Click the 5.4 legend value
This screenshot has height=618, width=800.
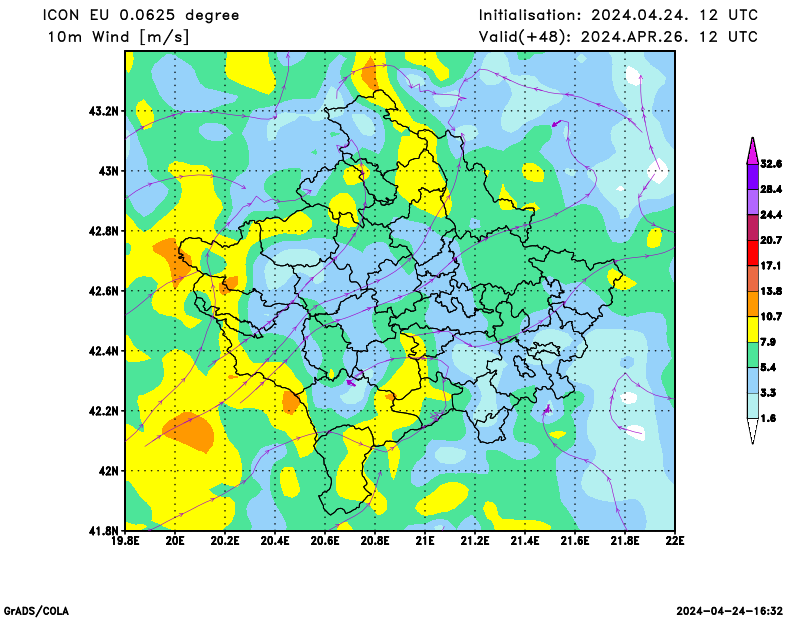point(768,368)
